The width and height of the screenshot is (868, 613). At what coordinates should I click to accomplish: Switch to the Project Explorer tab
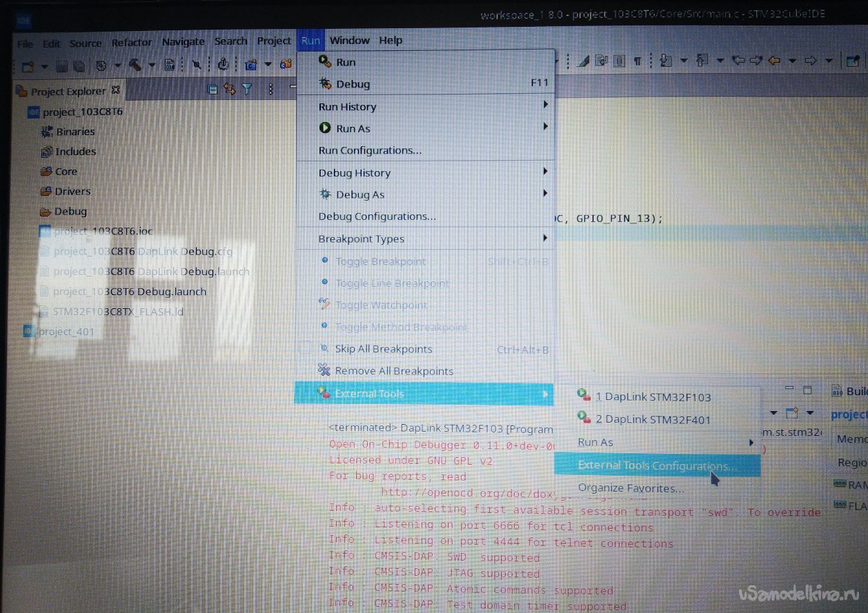pyautogui.click(x=68, y=90)
